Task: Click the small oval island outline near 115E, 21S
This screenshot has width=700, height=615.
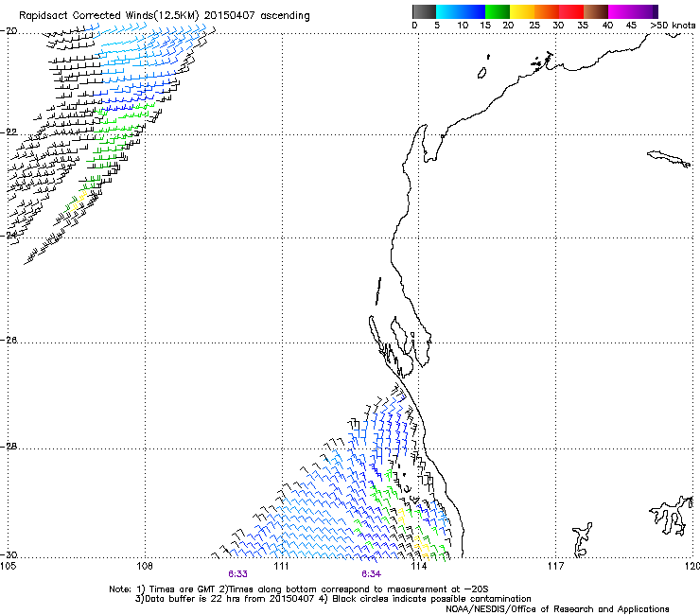Action: [481, 73]
